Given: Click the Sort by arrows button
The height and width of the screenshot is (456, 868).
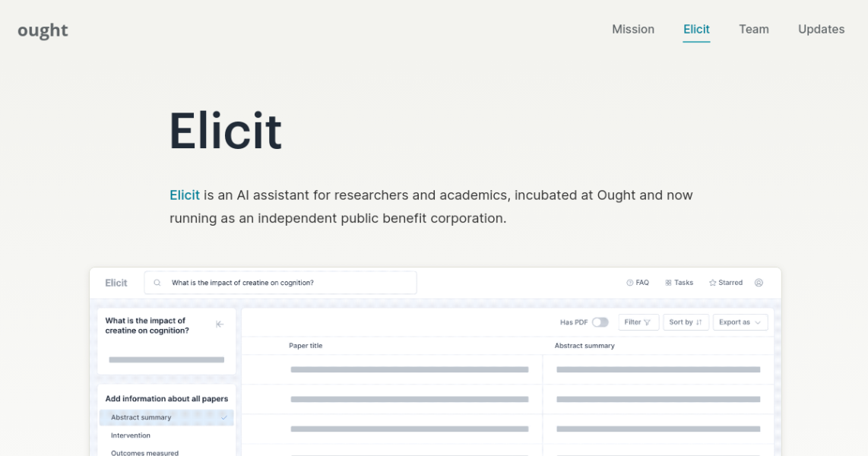Looking at the screenshot, I should pyautogui.click(x=686, y=322).
